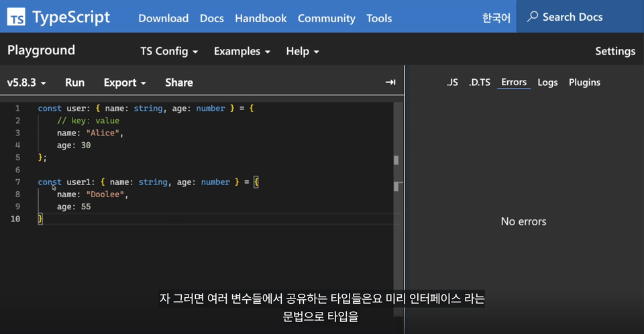The height and width of the screenshot is (334, 644).
Task: Focus the Search Docs field
Action: click(x=580, y=17)
